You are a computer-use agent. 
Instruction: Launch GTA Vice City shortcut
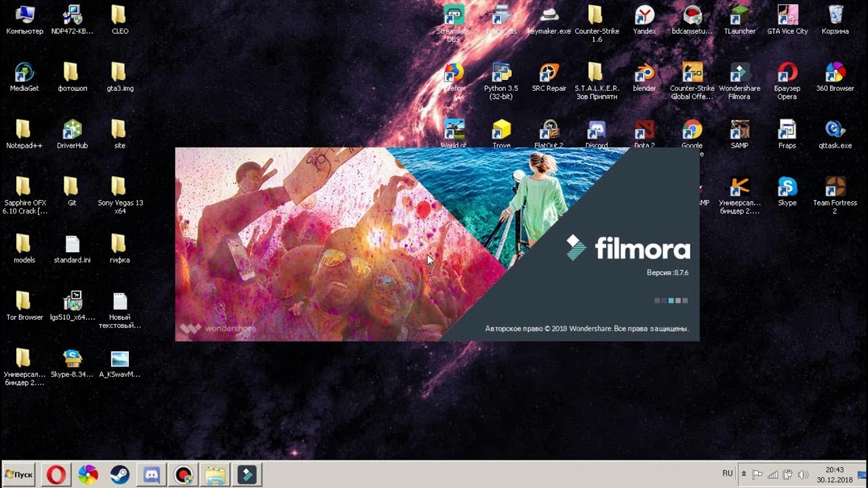pyautogui.click(x=787, y=20)
